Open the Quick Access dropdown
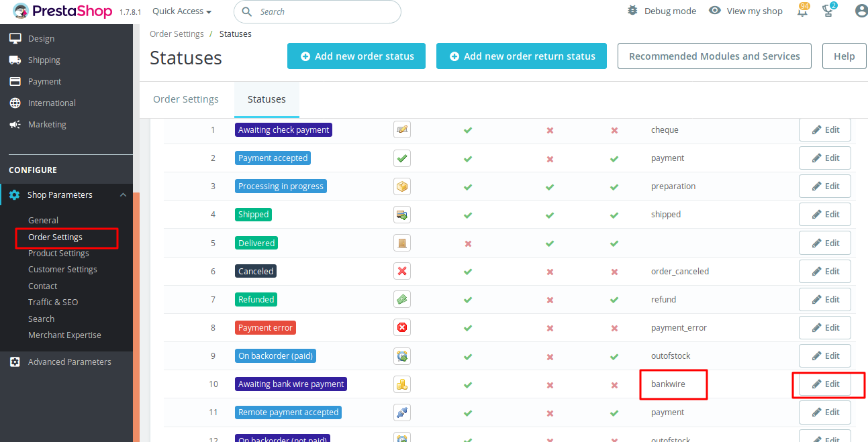The image size is (868, 442). click(182, 11)
